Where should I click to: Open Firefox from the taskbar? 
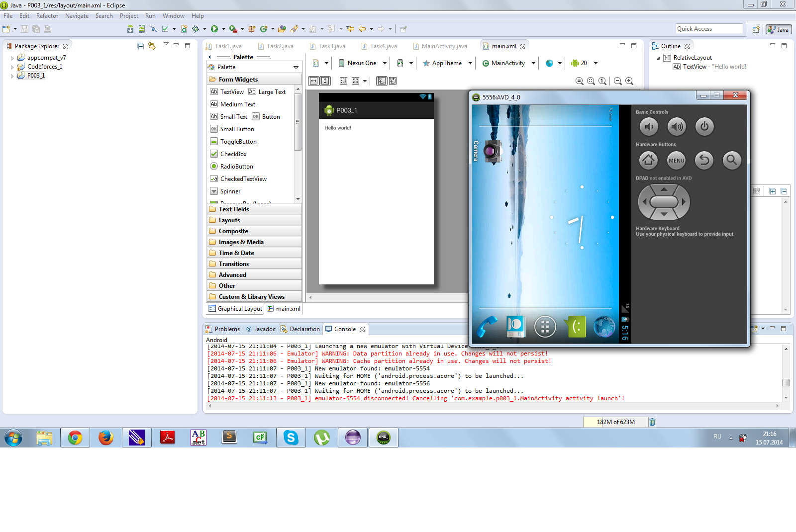[106, 438]
